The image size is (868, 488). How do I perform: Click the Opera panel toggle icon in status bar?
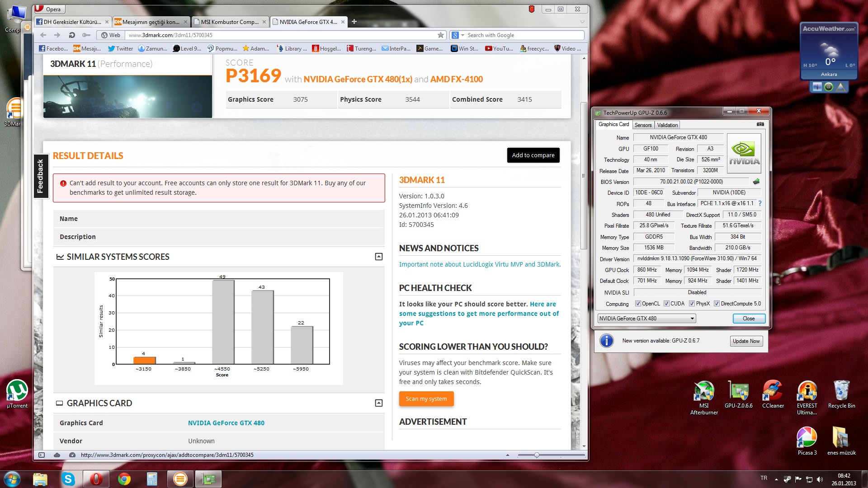(x=42, y=455)
